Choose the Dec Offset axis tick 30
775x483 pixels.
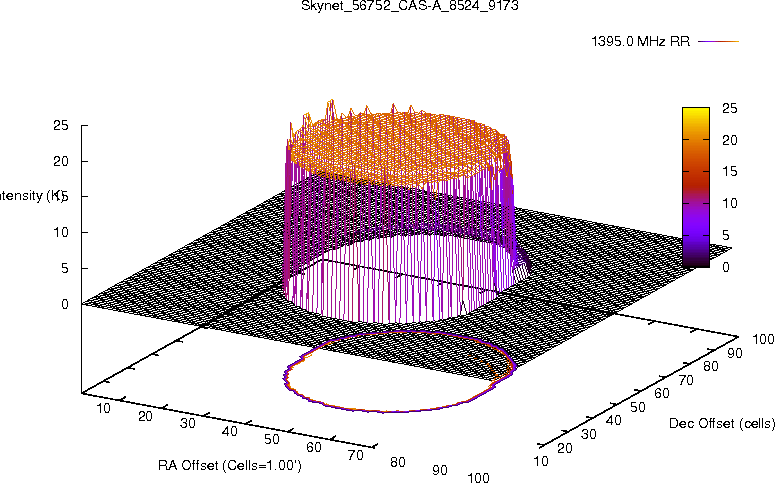point(589,435)
